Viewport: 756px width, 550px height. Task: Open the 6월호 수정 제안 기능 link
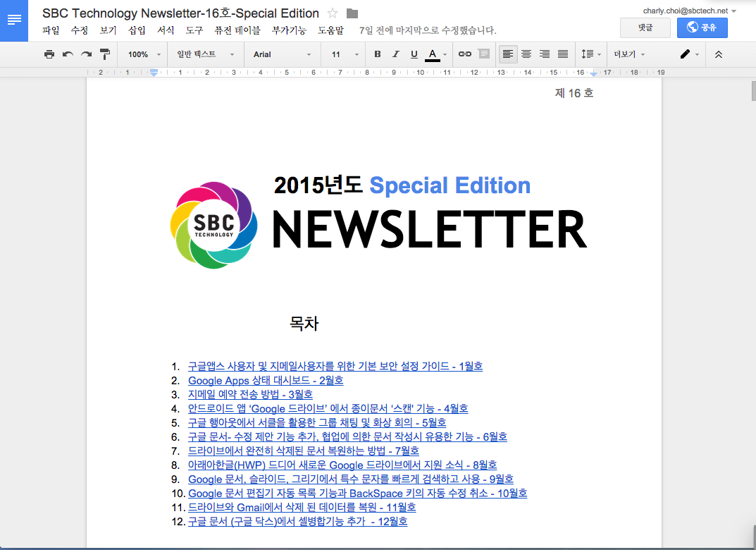(x=347, y=436)
